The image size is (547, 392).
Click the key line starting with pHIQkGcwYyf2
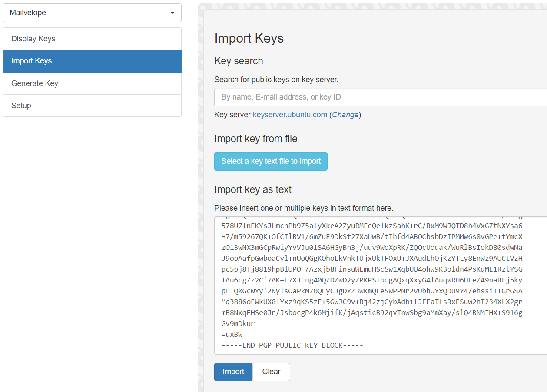click(x=371, y=280)
